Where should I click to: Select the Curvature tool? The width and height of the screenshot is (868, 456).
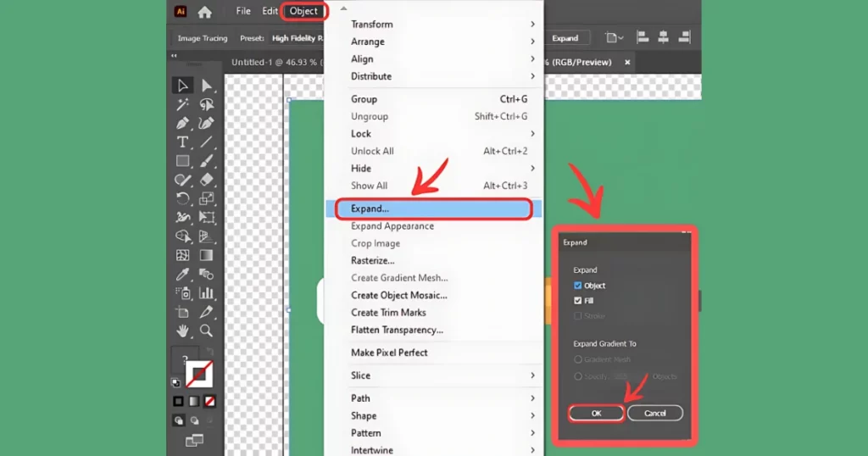207,123
